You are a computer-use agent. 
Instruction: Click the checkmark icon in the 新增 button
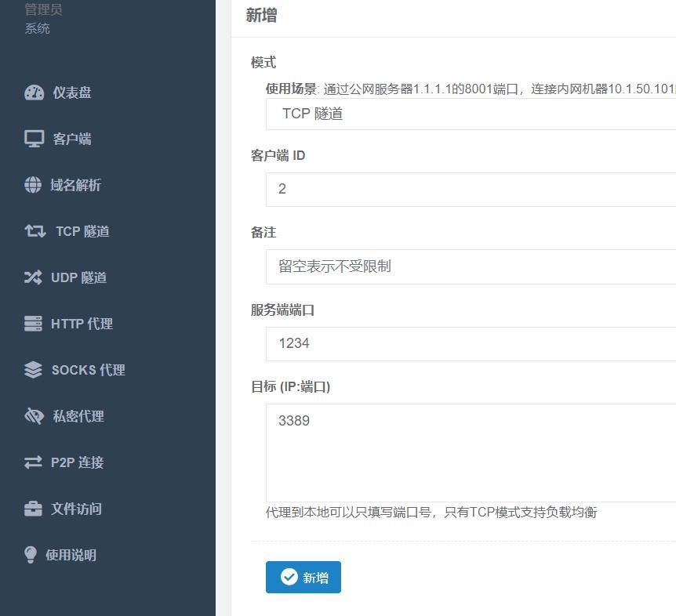289,577
